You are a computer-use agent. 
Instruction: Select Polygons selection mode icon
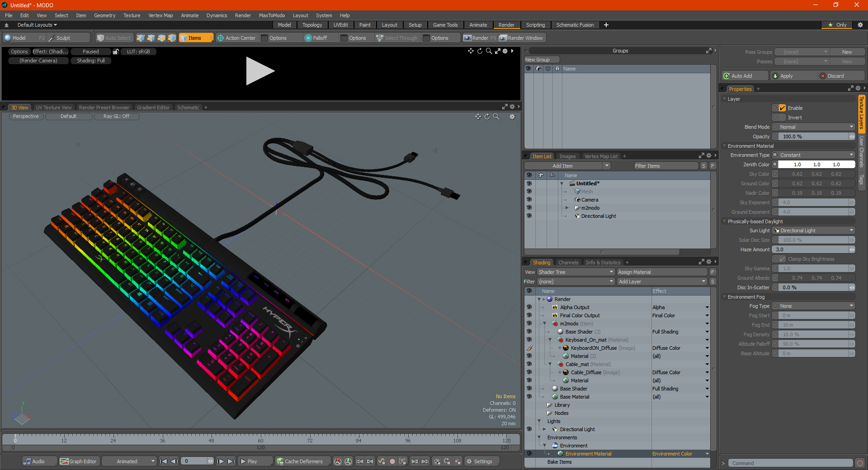click(161, 38)
